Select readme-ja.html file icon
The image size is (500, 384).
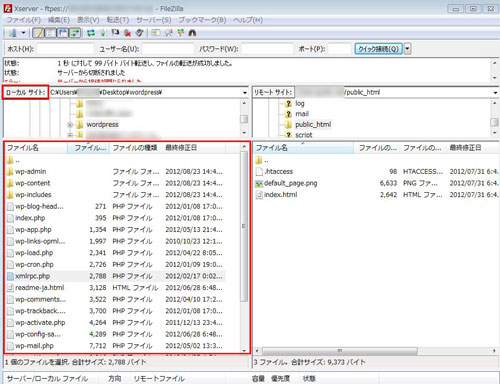pos(10,288)
